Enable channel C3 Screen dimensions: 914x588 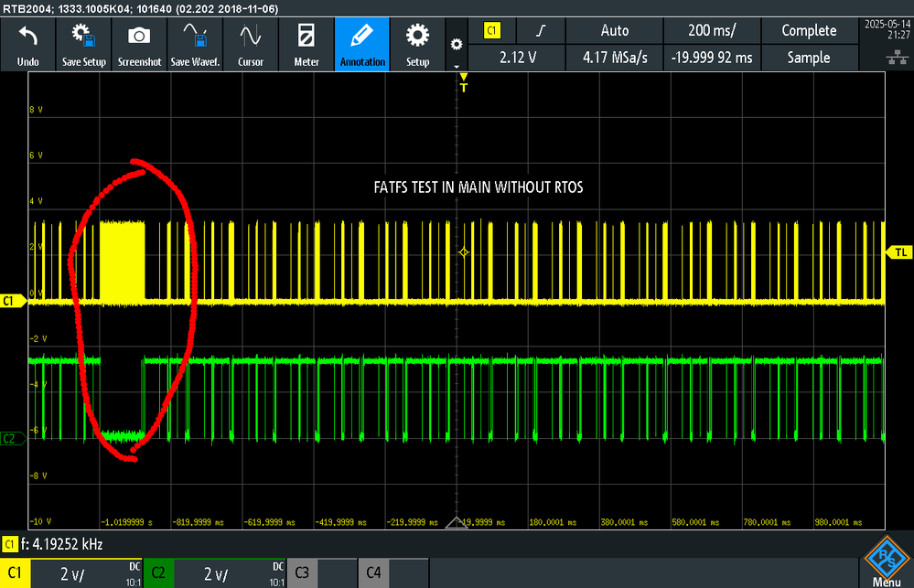(302, 572)
